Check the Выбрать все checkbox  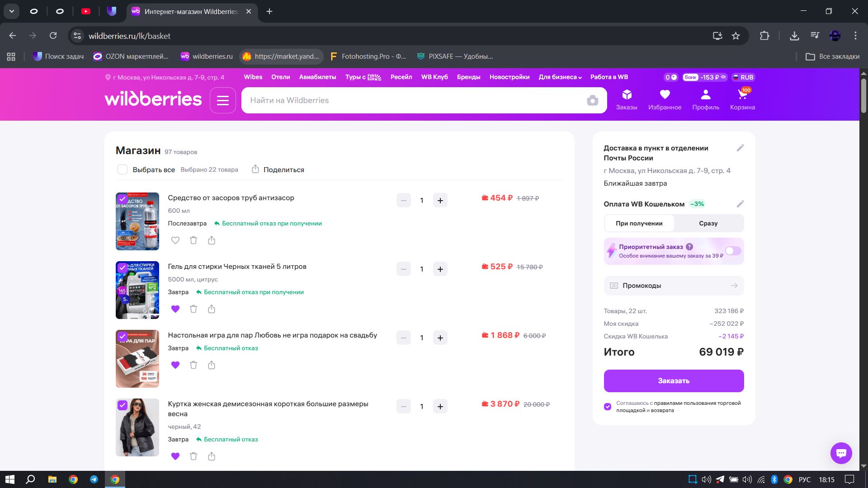point(123,170)
